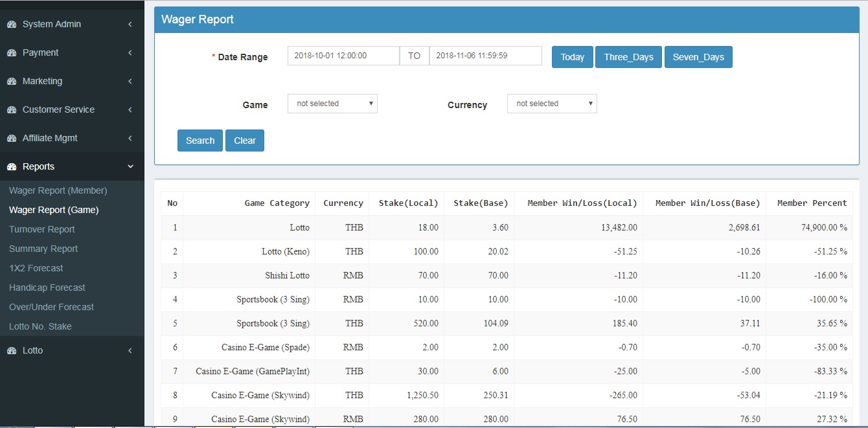
Task: Open the Game dropdown
Action: point(332,104)
